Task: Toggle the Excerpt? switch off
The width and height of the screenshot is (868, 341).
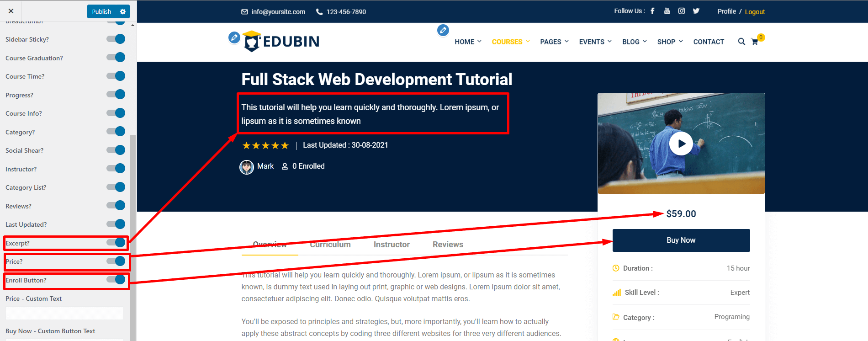Action: pyautogui.click(x=116, y=243)
